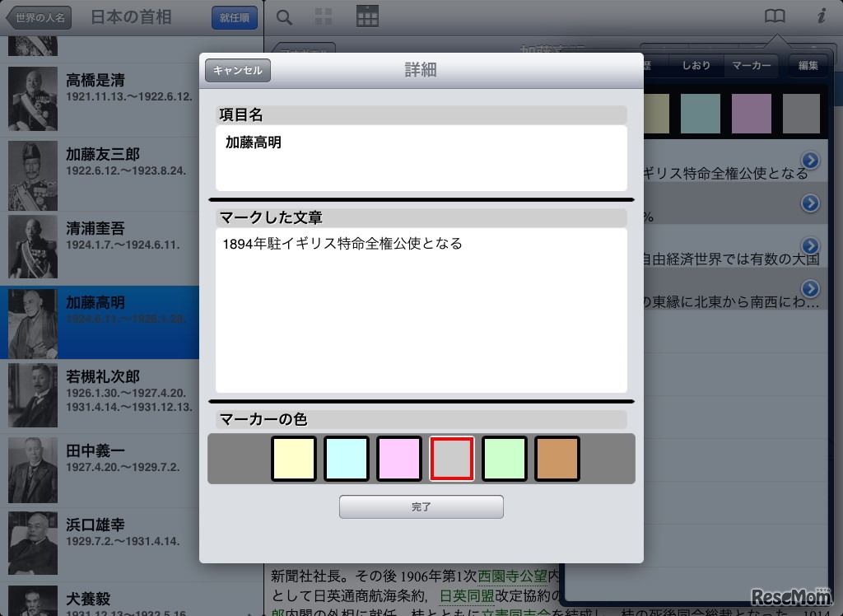Switch to the マーカー tab

tap(752, 66)
